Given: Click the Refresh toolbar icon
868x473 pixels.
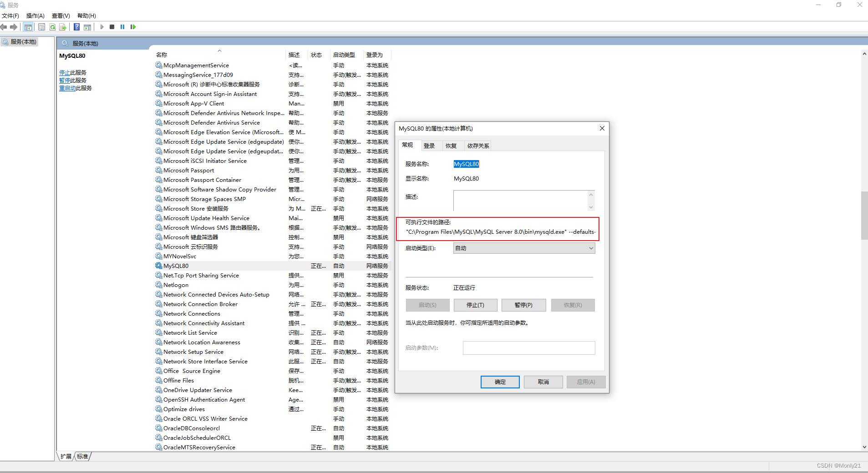Looking at the screenshot, I should point(52,27).
